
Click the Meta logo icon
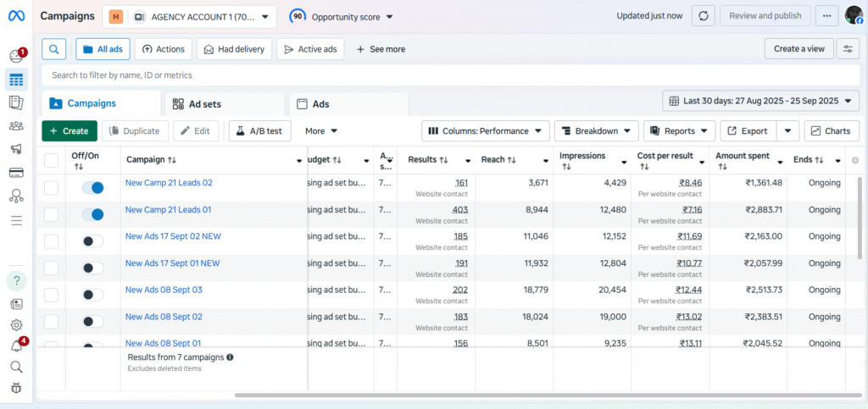[15, 16]
